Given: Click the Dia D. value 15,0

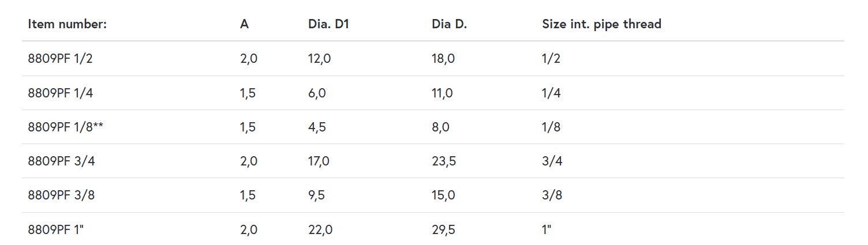Looking at the screenshot, I should tap(443, 195).
